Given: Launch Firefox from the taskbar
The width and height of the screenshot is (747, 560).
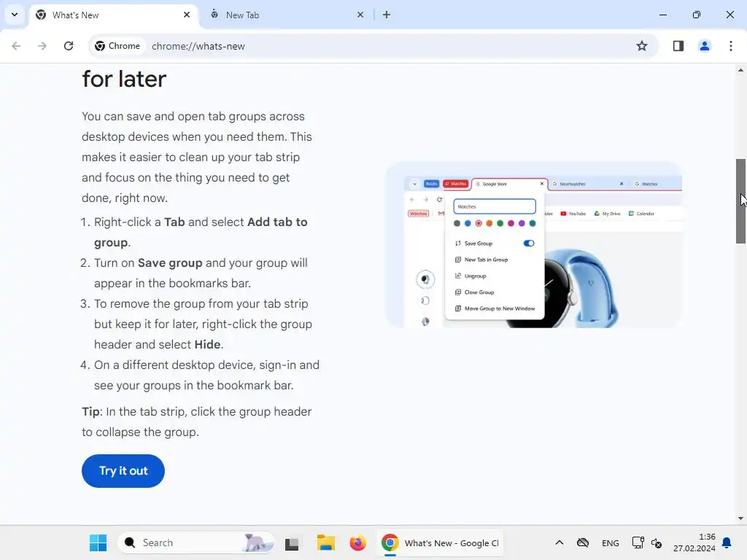Looking at the screenshot, I should pyautogui.click(x=357, y=542).
